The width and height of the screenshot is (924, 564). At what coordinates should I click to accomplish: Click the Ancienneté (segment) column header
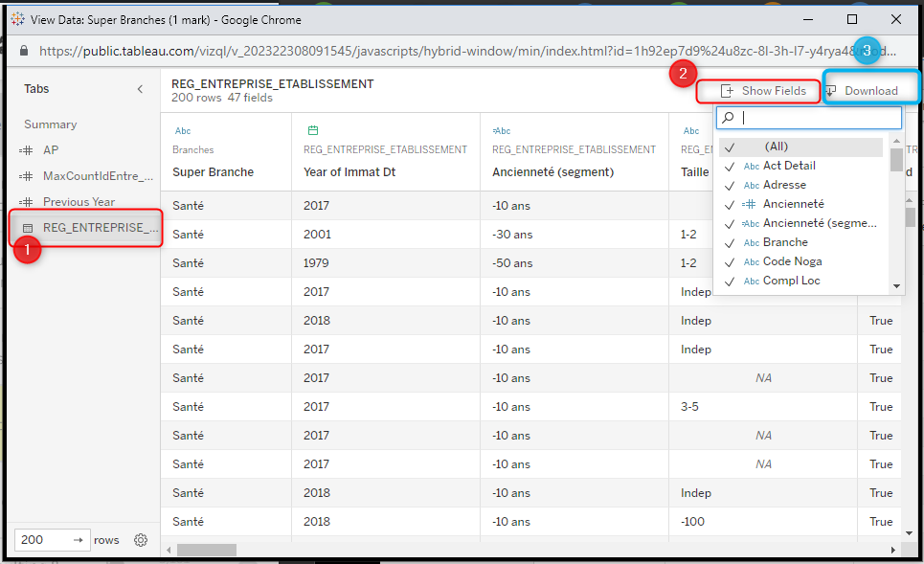[x=552, y=172]
